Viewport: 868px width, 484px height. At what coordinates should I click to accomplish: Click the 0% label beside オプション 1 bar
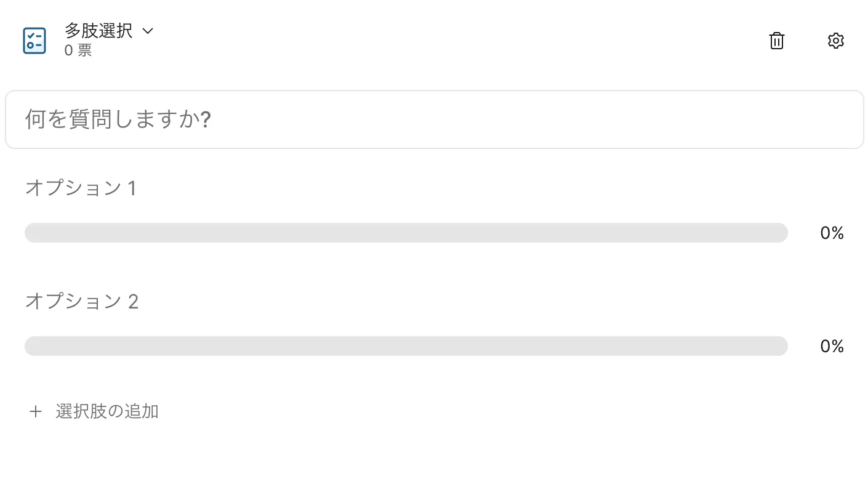832,233
